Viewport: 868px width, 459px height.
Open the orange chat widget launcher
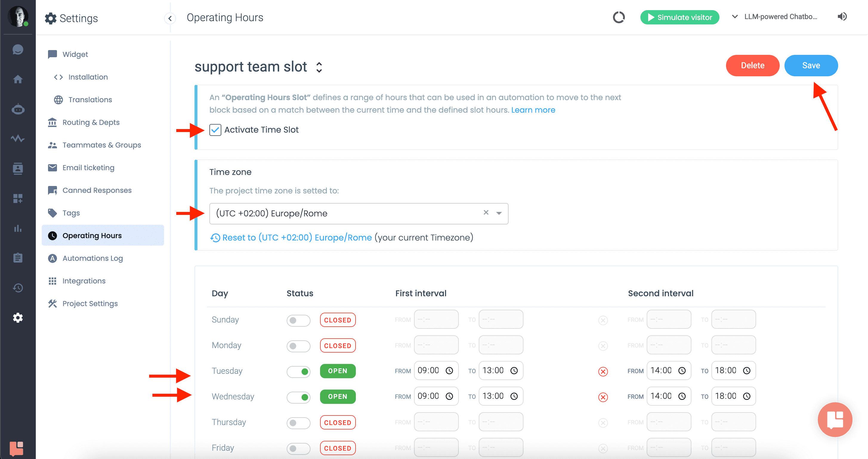tap(835, 420)
